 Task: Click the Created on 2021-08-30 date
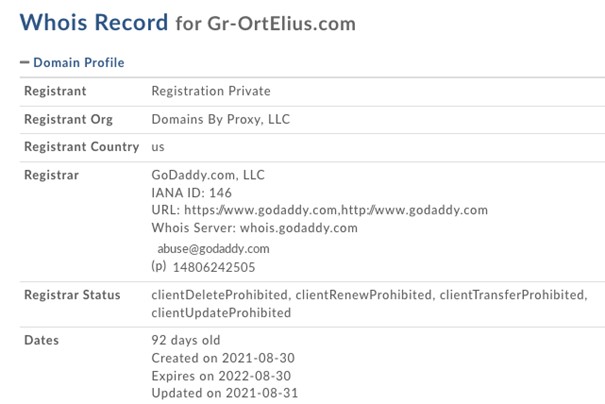click(x=222, y=357)
